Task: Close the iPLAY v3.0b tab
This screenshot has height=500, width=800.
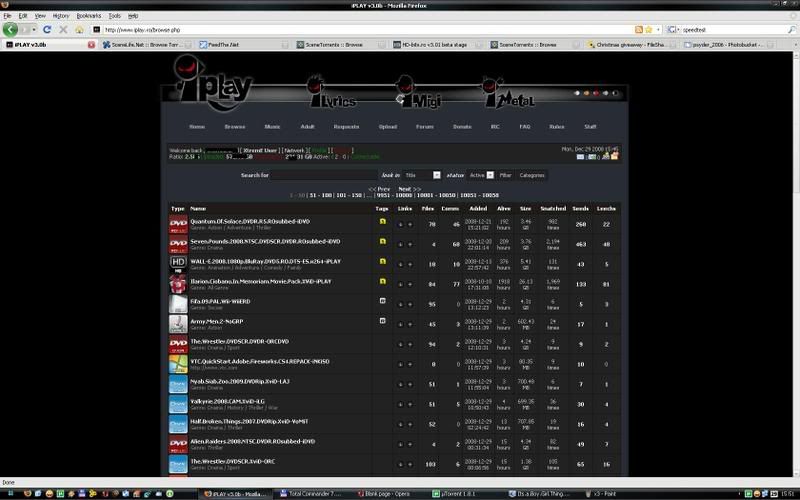Action: click(x=91, y=45)
